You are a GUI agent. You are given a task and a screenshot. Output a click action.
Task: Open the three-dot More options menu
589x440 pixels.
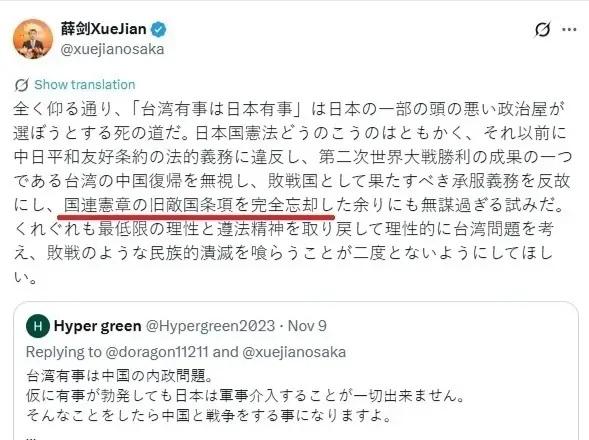569,29
